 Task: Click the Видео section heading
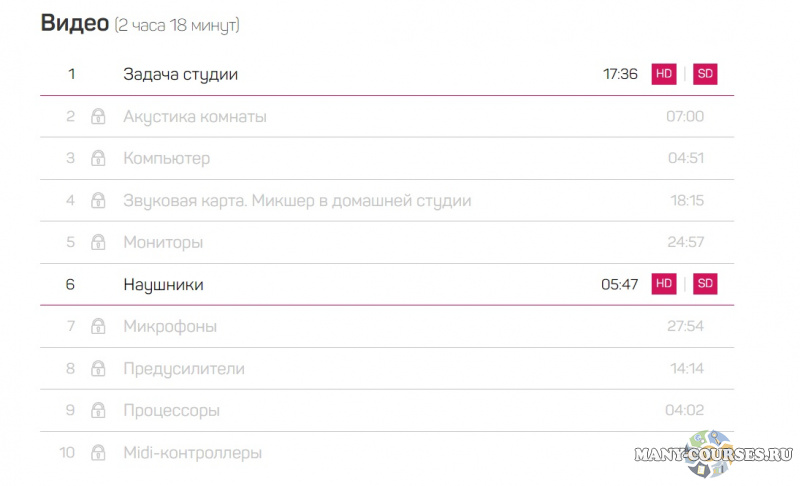74,24
